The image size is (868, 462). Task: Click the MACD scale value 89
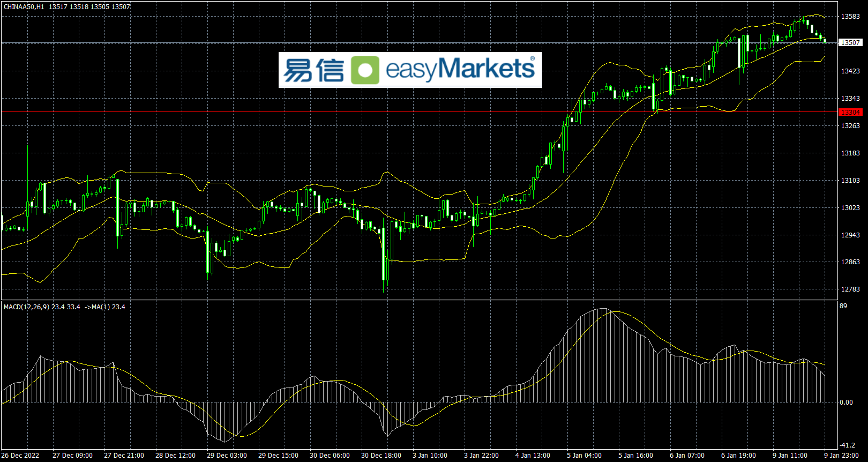843,306
